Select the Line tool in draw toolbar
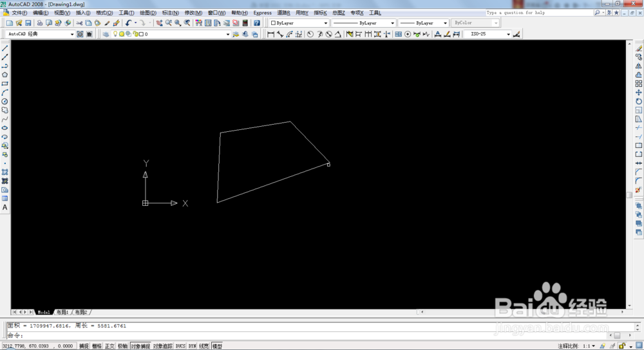Screen dimensions: 644x350 pyautogui.click(x=5, y=48)
